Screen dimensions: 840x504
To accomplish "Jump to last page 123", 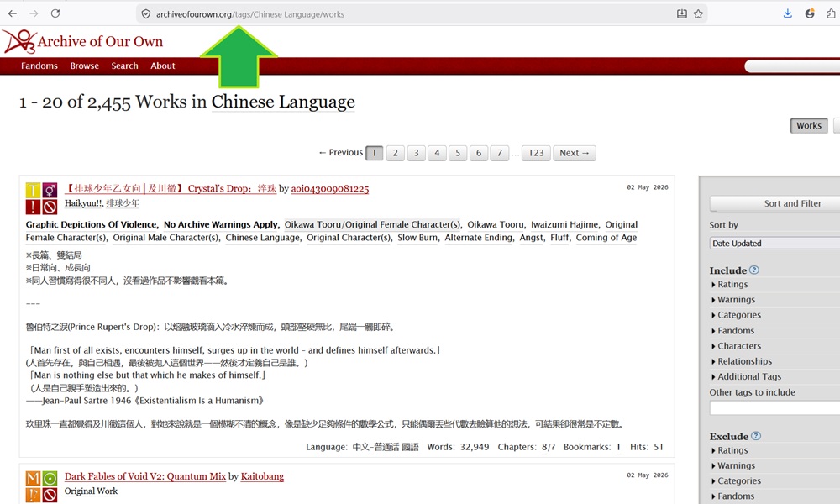I will click(x=536, y=153).
